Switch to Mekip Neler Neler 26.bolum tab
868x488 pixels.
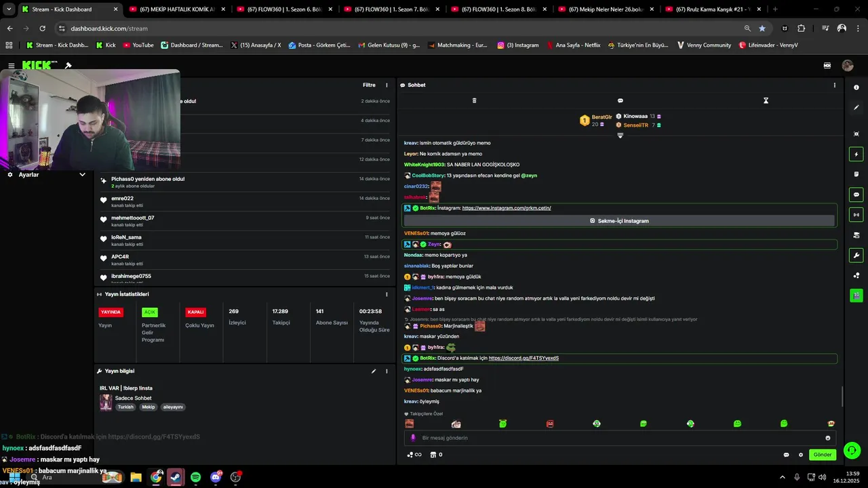607,9
